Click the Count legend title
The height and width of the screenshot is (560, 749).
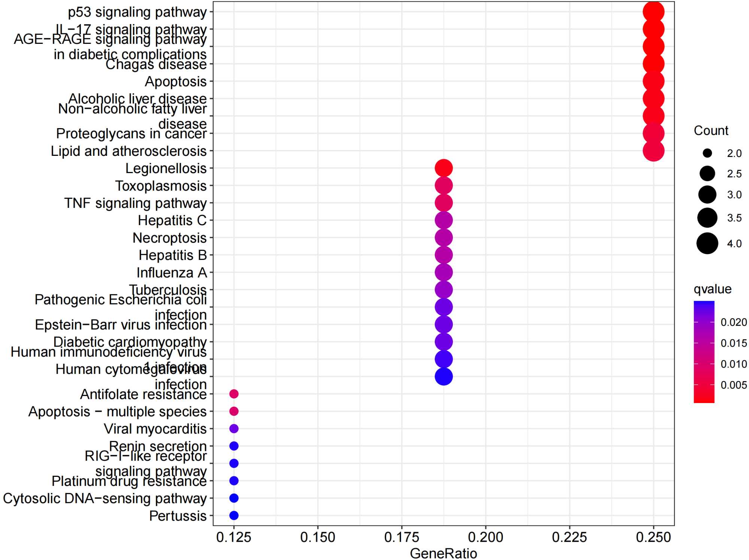click(x=711, y=130)
